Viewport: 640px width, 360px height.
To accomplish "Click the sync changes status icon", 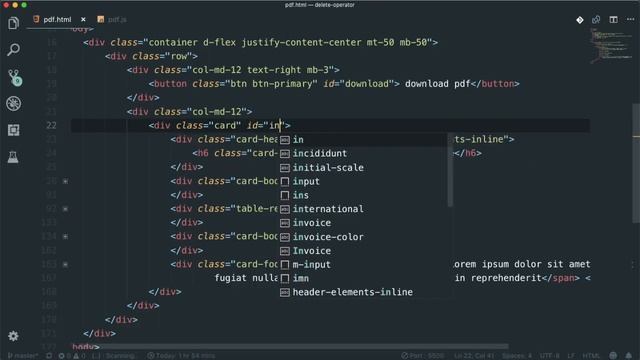I will coord(49,356).
